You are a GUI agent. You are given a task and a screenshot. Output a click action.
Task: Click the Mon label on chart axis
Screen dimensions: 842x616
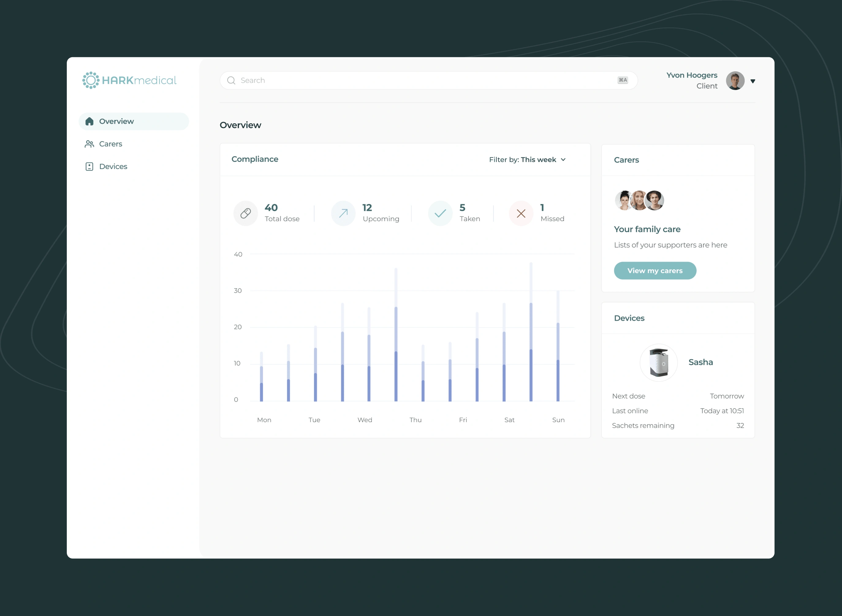point(264,420)
